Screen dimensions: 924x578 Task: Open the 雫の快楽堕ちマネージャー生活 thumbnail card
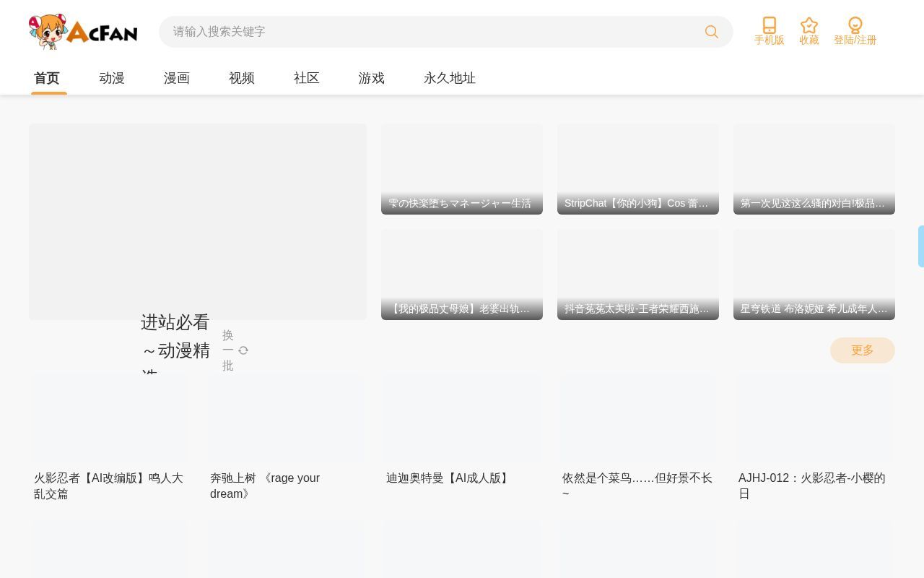(x=462, y=169)
